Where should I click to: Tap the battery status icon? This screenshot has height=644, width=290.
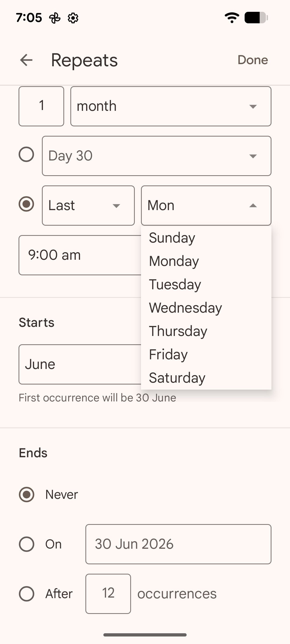256,18
